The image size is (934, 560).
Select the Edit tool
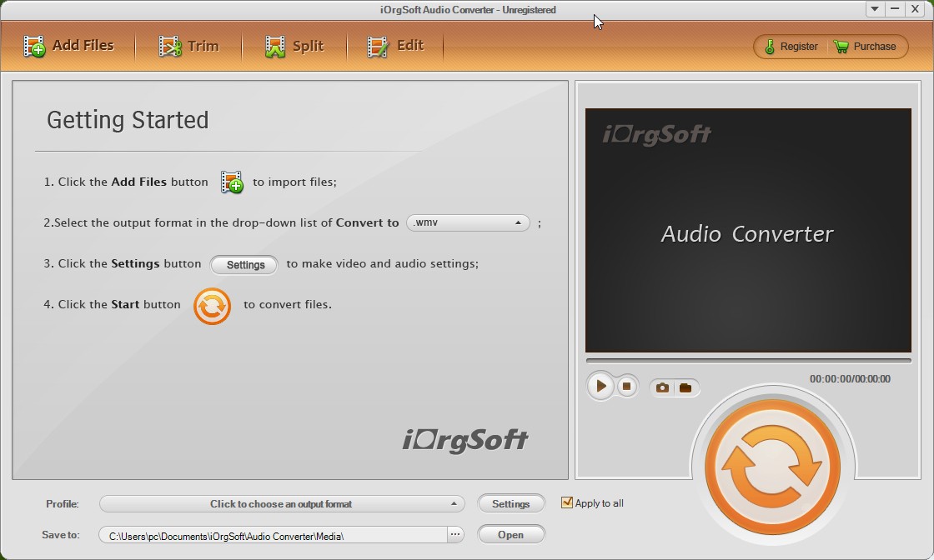(396, 46)
